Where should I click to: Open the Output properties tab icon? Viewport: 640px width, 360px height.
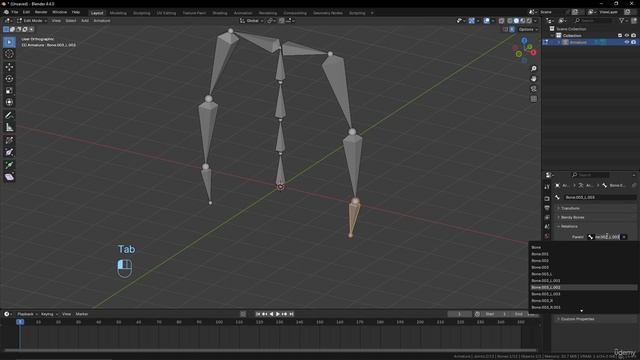click(x=547, y=208)
